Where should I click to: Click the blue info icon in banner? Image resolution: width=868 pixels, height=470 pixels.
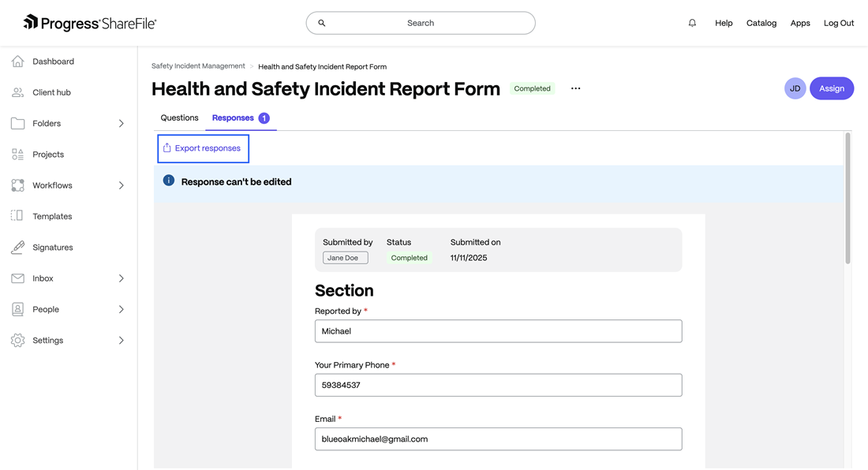tap(169, 181)
